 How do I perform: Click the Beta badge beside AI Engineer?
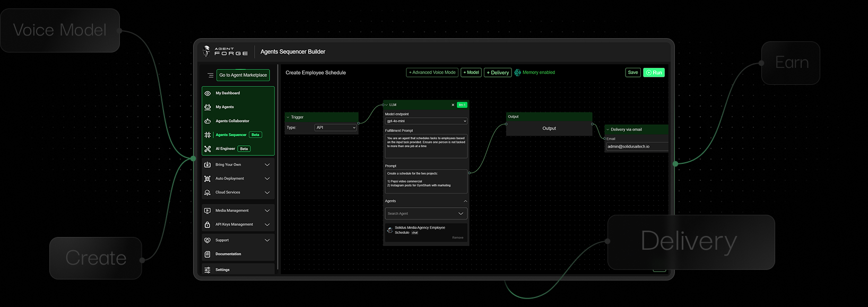point(244,149)
